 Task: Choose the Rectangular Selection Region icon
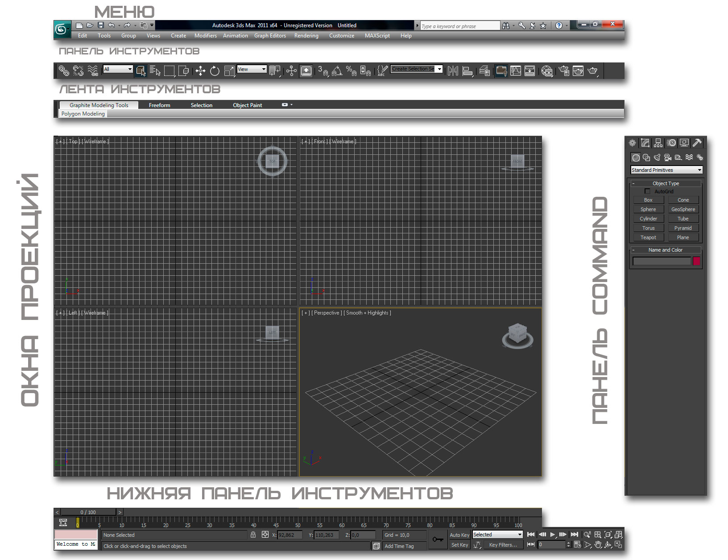(169, 71)
